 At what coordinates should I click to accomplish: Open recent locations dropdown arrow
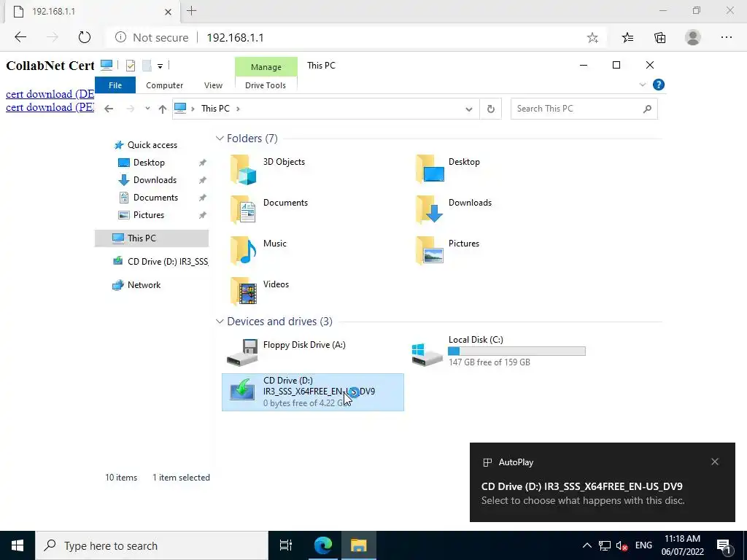coord(147,109)
